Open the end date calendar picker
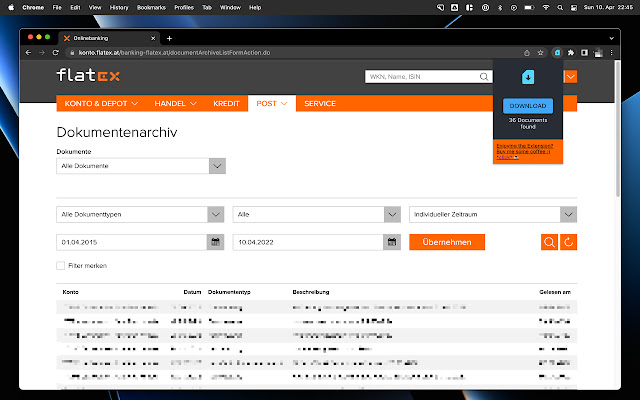 [392, 242]
